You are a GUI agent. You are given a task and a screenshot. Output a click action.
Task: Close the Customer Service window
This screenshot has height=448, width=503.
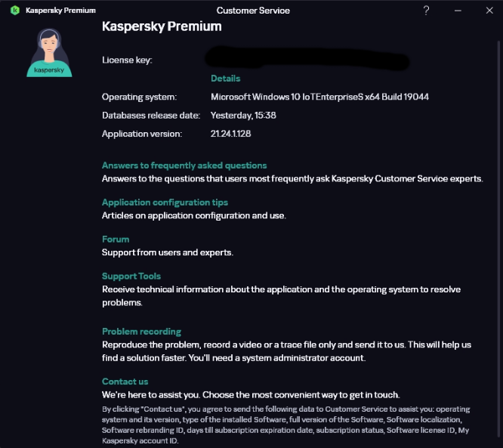click(489, 11)
